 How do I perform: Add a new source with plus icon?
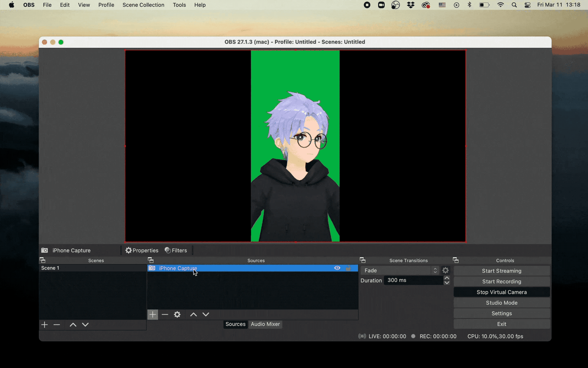pos(153,314)
